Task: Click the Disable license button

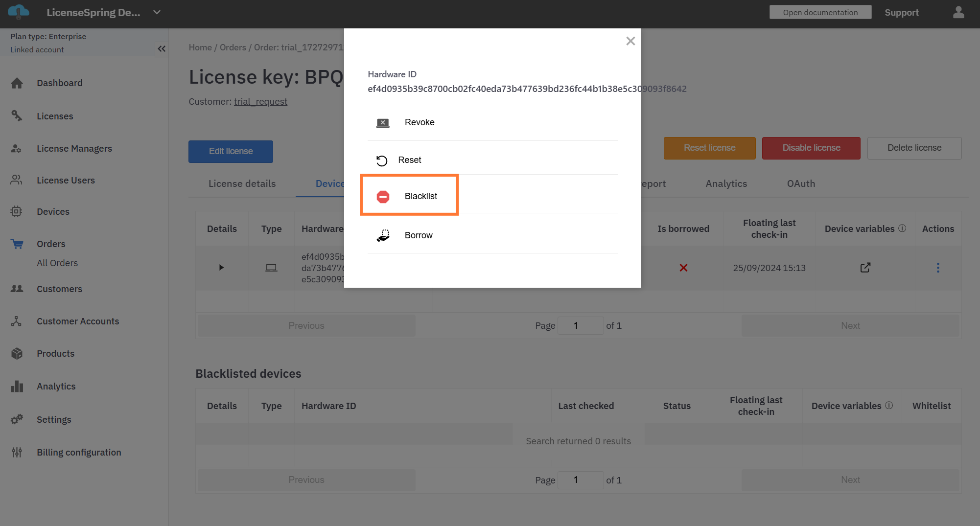Action: [811, 148]
